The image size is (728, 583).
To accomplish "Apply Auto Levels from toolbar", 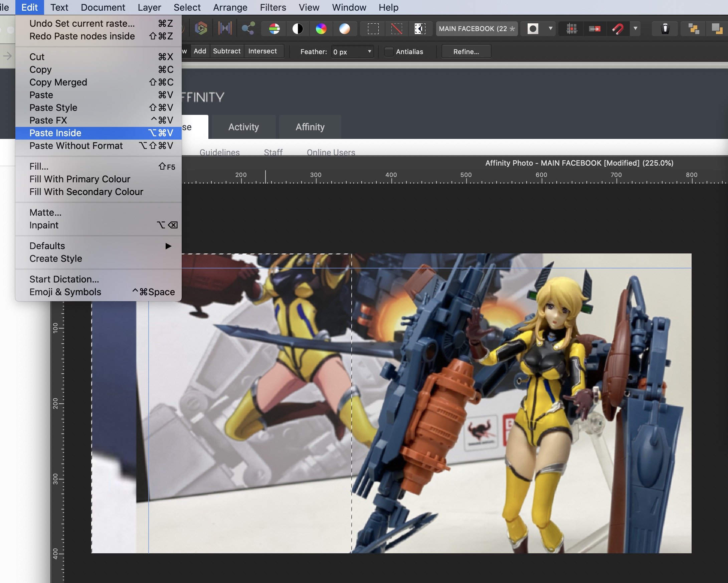I will coord(274,29).
